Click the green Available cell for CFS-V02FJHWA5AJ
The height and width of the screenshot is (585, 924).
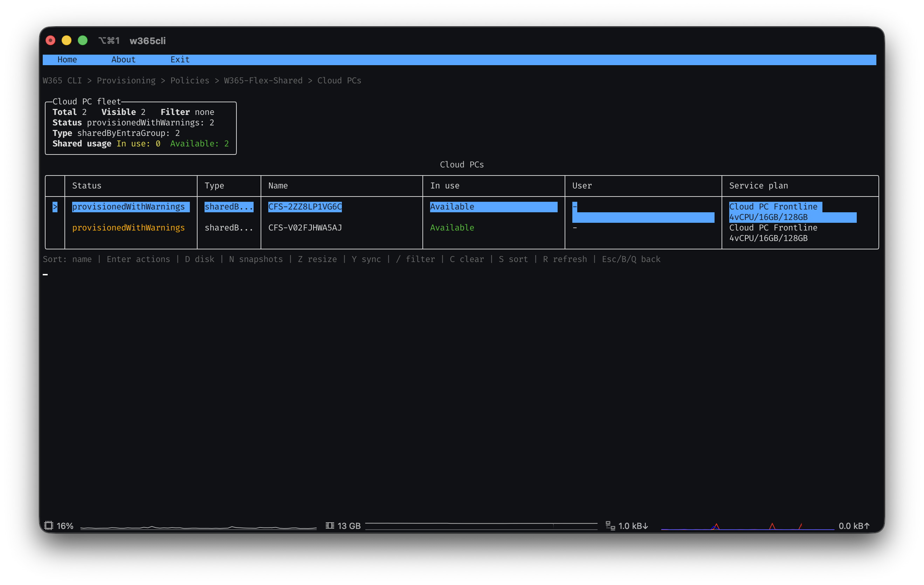coord(452,228)
